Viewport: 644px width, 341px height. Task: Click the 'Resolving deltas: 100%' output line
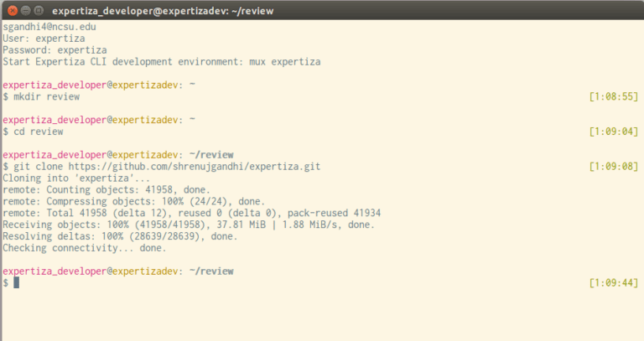pos(119,236)
